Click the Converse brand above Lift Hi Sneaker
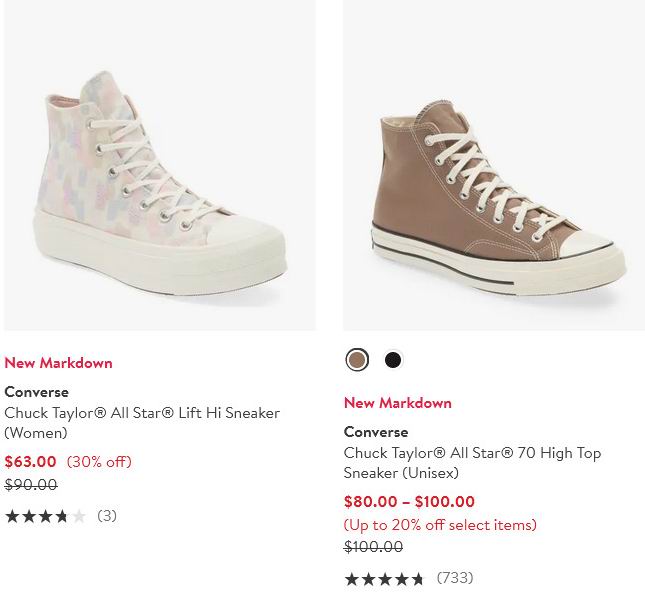Viewport: 645px width, 597px height. click(36, 392)
